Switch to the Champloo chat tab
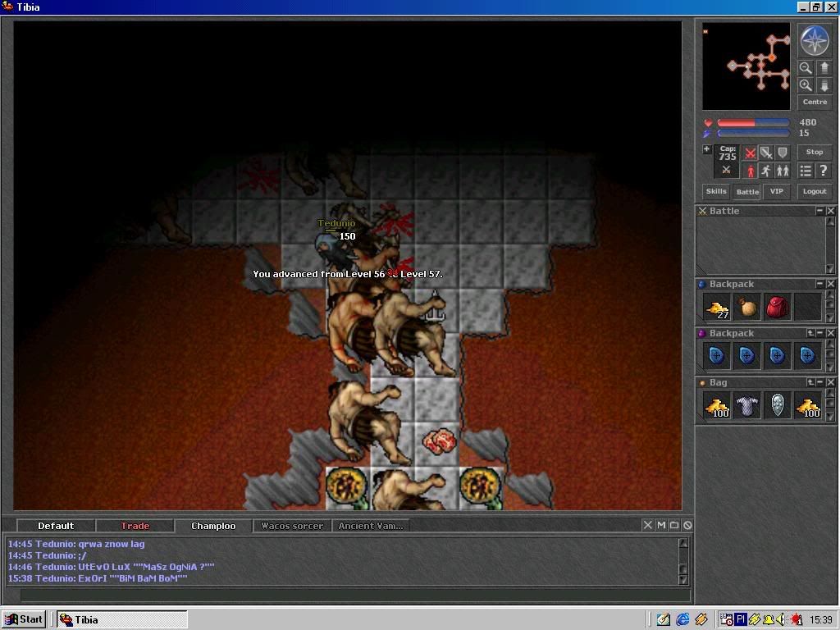 coord(213,526)
